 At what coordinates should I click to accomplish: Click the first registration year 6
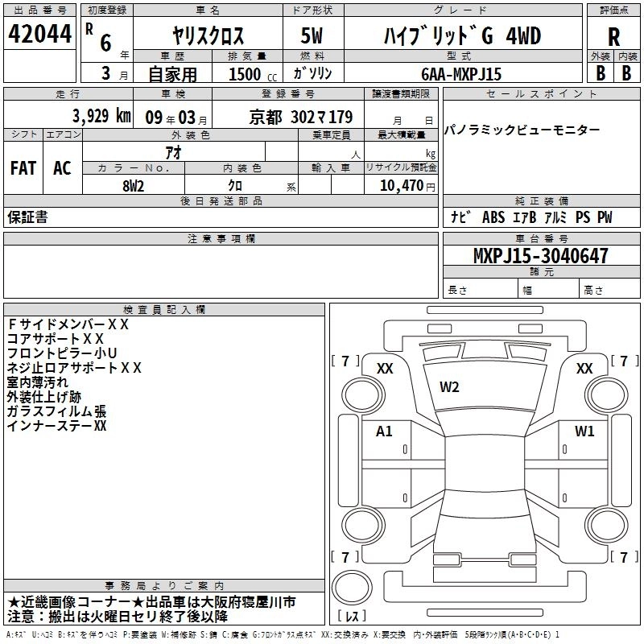(106, 43)
